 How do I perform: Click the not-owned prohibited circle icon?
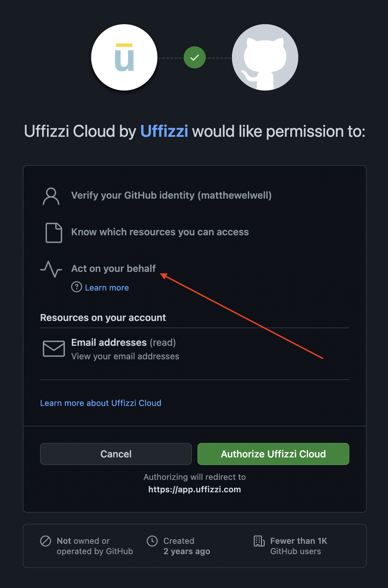pyautogui.click(x=46, y=541)
